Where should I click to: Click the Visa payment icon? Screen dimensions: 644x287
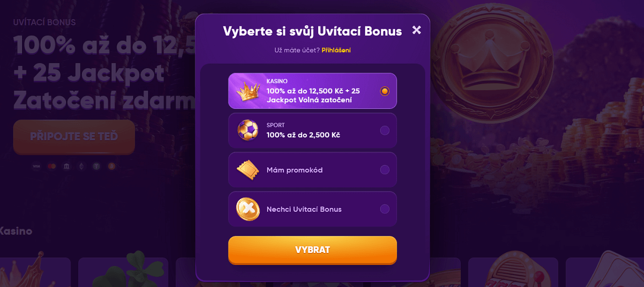point(36,166)
